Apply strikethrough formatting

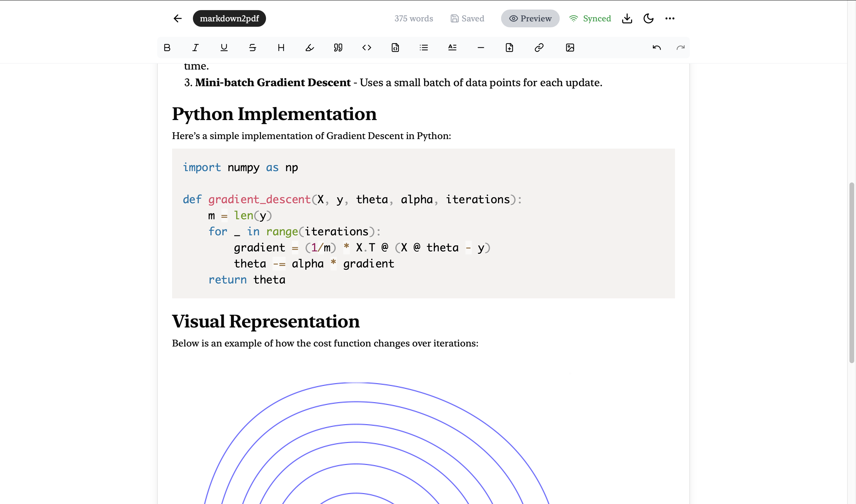pyautogui.click(x=252, y=48)
